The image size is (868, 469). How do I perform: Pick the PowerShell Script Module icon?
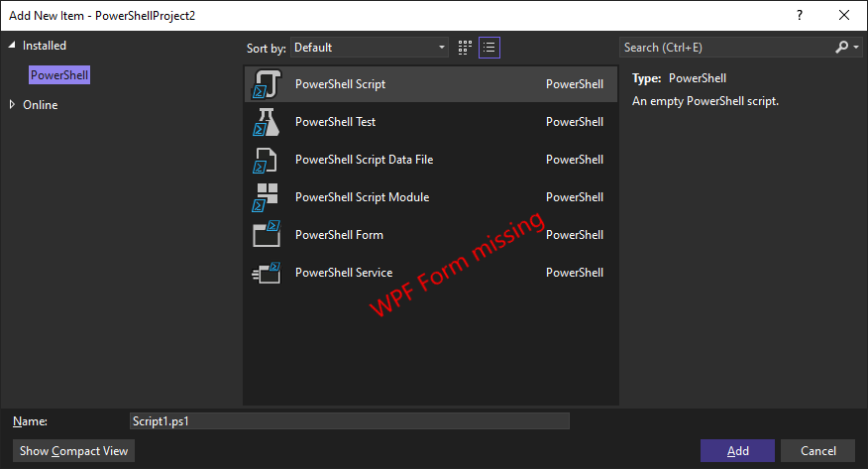coord(266,197)
